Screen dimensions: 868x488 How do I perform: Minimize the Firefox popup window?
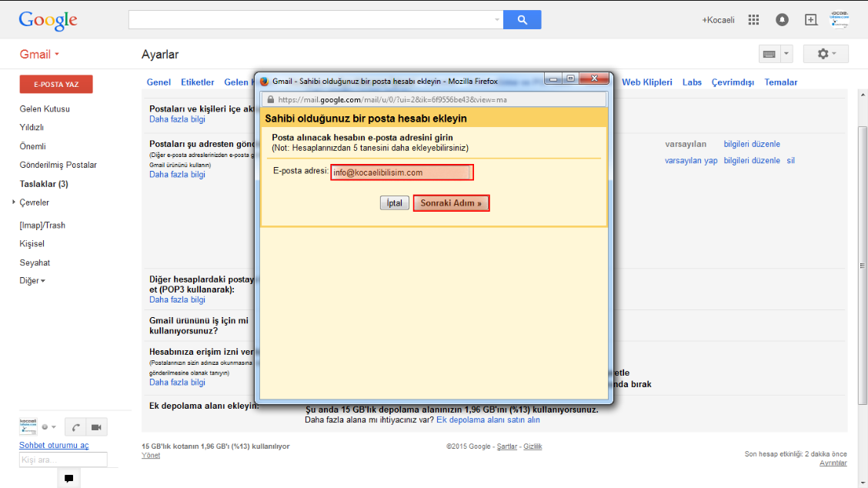click(553, 79)
